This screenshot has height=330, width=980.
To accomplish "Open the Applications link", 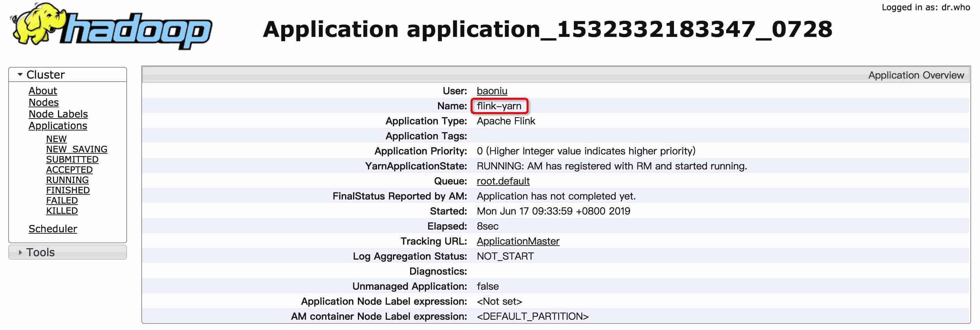I will coord(58,126).
